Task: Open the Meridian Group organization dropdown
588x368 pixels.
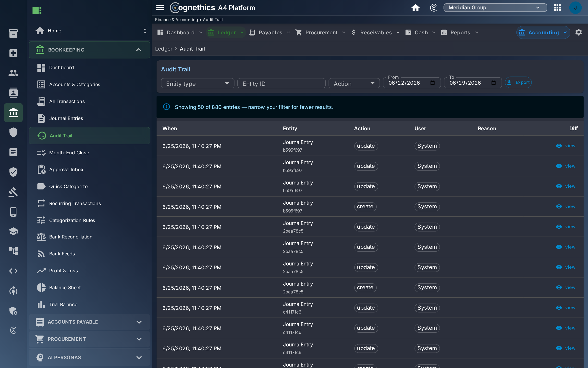Action: coord(495,8)
